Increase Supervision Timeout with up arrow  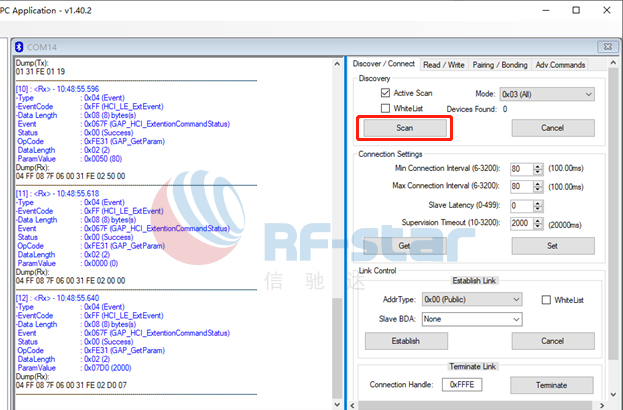[538, 220]
